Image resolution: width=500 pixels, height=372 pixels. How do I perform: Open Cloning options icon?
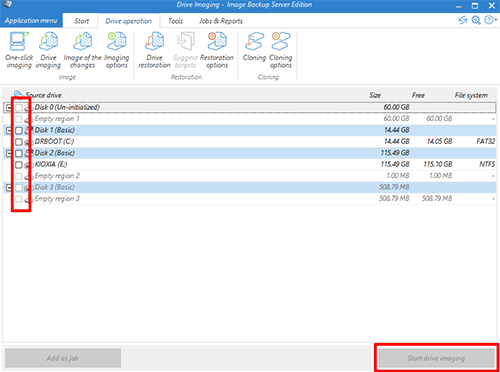tap(281, 50)
